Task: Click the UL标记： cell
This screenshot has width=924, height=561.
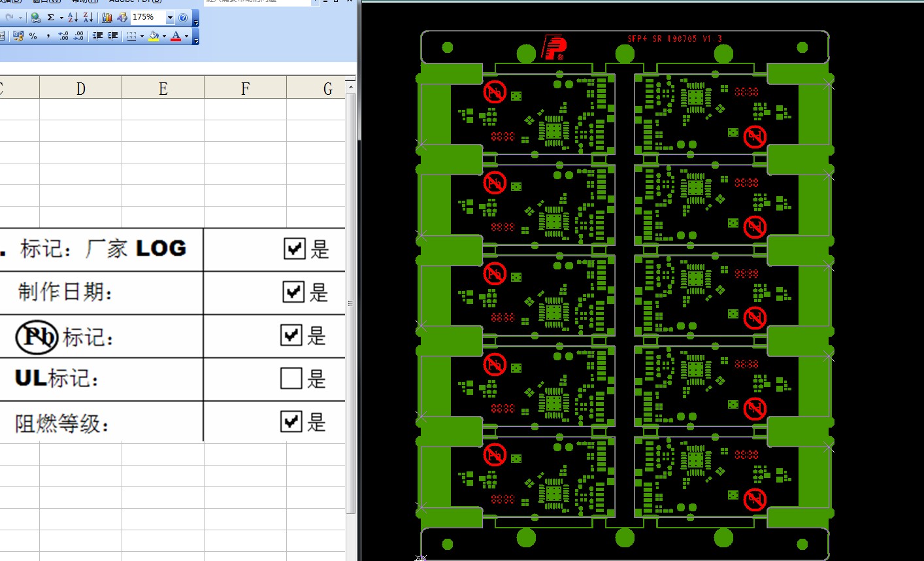Action: (101, 379)
